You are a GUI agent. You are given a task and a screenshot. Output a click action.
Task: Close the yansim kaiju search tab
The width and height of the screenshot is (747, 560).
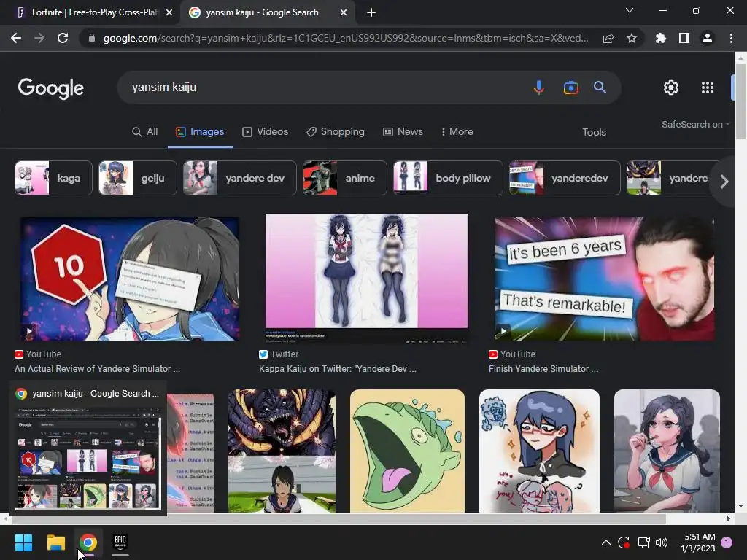(344, 12)
